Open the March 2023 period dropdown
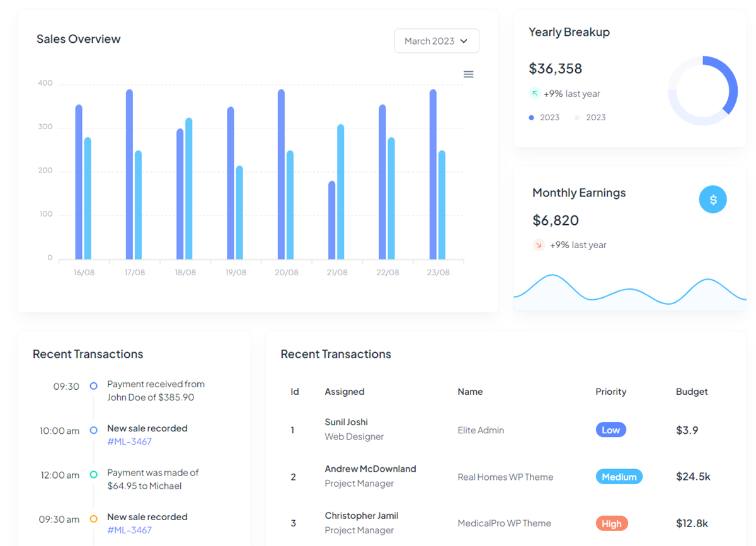The width and height of the screenshot is (756, 546). pos(437,40)
